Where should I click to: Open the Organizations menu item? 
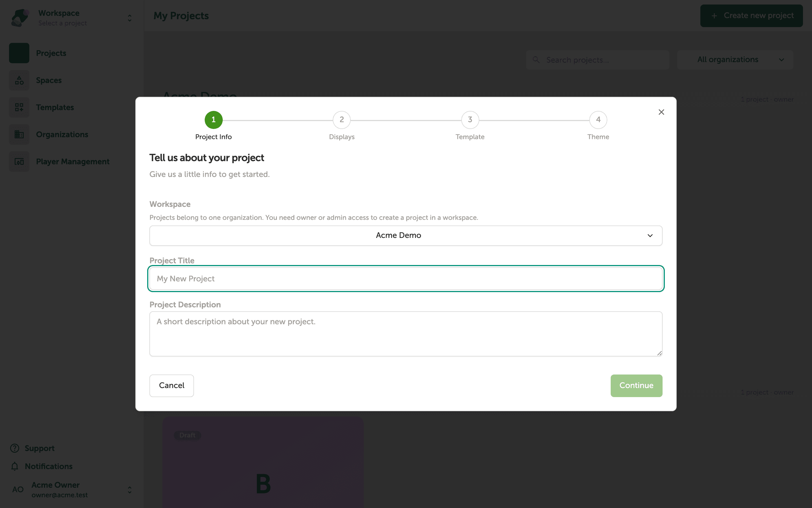point(62,134)
